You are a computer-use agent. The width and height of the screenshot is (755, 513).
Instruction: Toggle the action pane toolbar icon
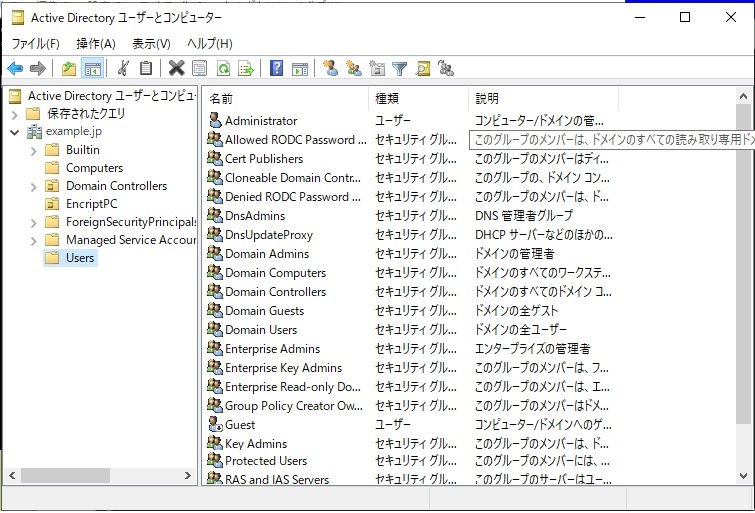(299, 68)
